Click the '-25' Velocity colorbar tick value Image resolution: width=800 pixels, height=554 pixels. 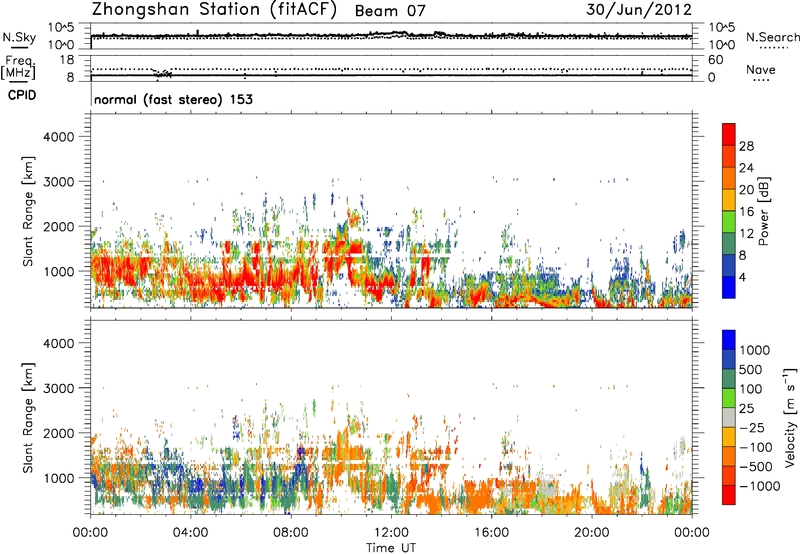coord(753,427)
